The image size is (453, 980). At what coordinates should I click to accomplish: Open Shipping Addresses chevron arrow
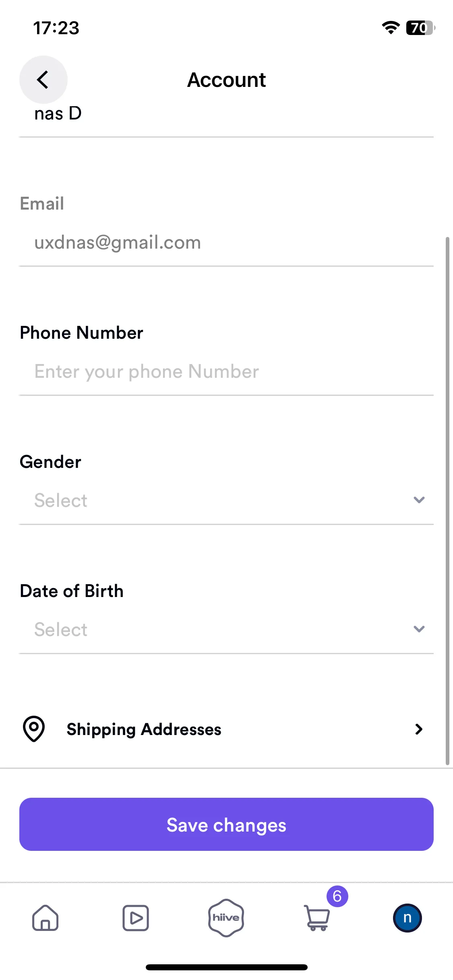click(419, 729)
